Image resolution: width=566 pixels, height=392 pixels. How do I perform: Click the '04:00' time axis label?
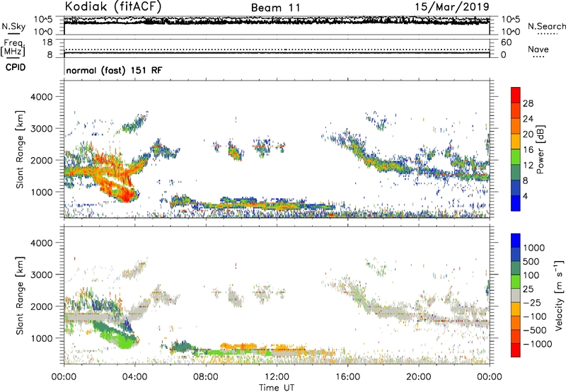[x=134, y=377]
